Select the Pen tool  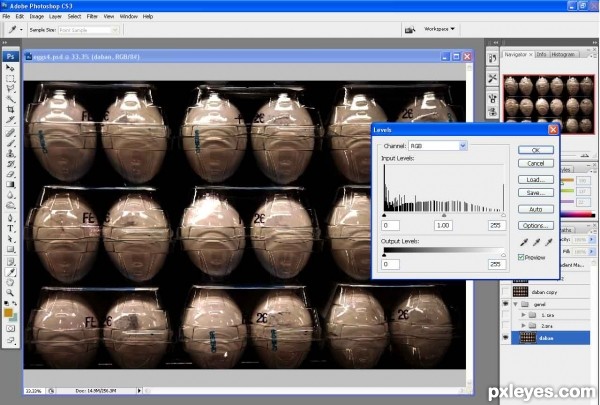pos(10,218)
